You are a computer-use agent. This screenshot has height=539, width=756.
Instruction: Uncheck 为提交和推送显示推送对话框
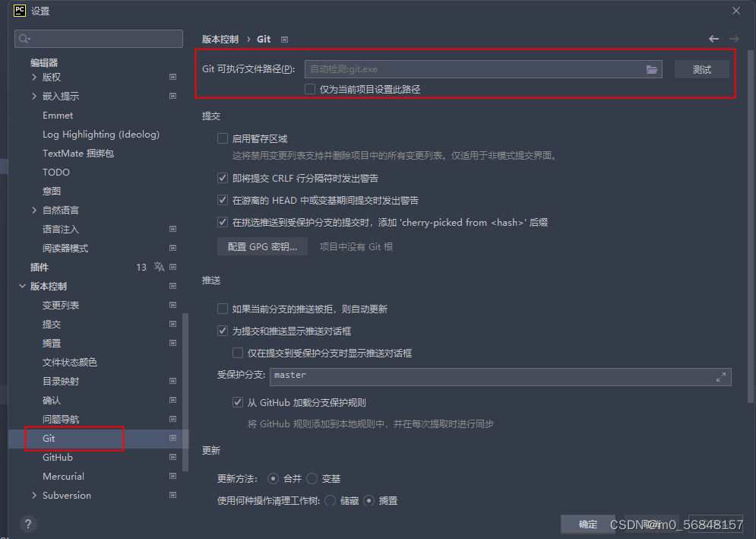[223, 331]
